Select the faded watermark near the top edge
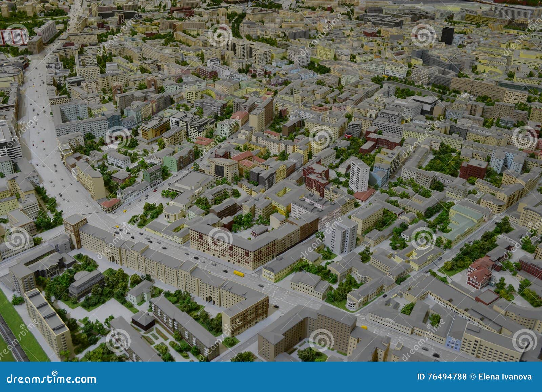The height and width of the screenshot is (392, 542). (x=218, y=34)
